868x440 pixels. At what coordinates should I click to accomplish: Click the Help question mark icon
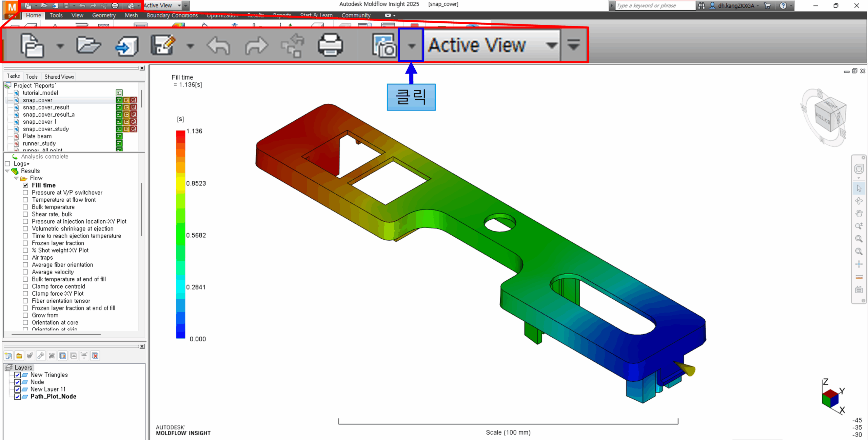783,5
